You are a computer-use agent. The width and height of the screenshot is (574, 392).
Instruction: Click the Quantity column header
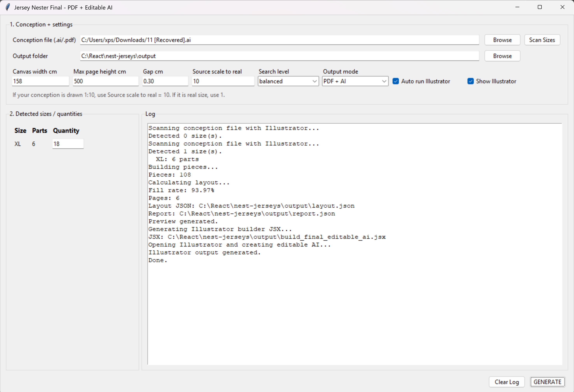click(66, 130)
